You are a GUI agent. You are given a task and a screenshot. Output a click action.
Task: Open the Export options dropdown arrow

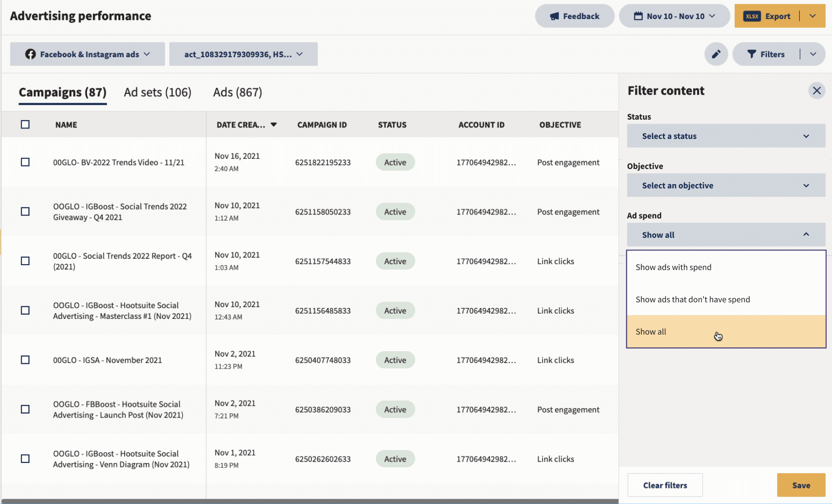pos(812,16)
